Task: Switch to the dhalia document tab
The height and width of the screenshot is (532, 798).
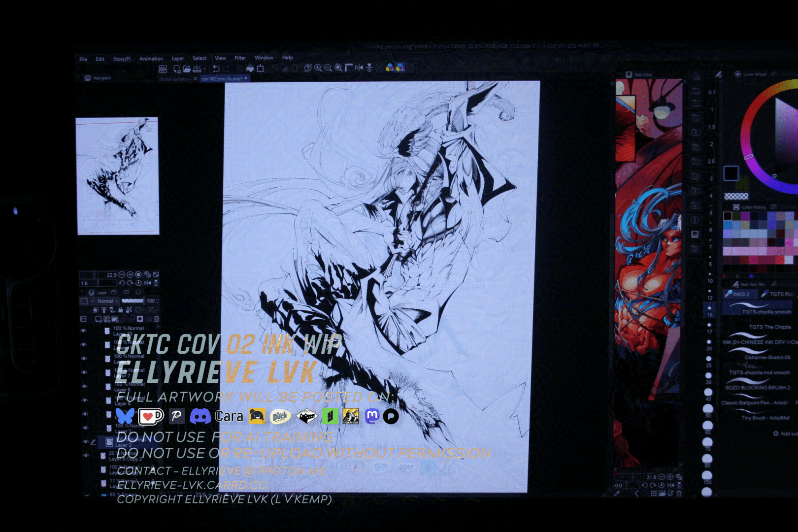Action: tap(175, 79)
